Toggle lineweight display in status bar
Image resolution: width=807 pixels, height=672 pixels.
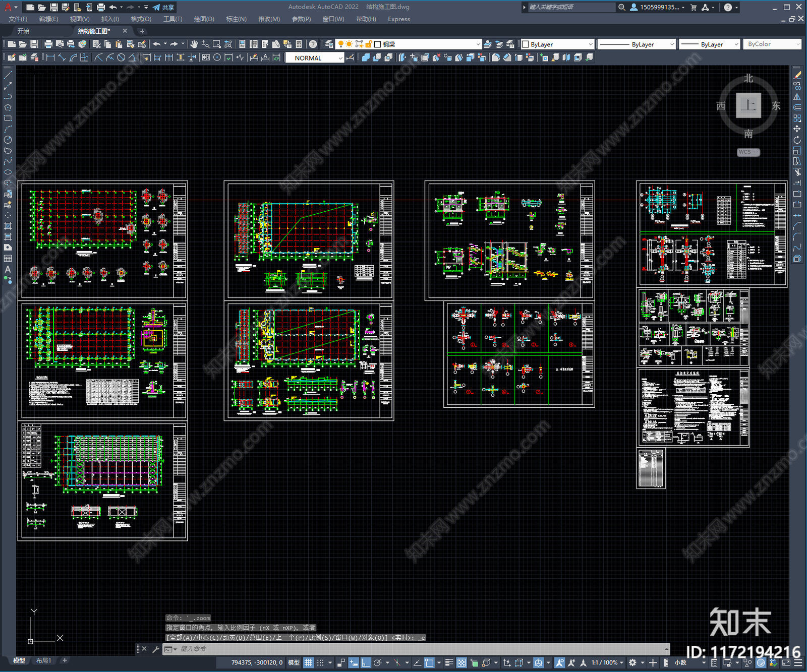click(449, 662)
